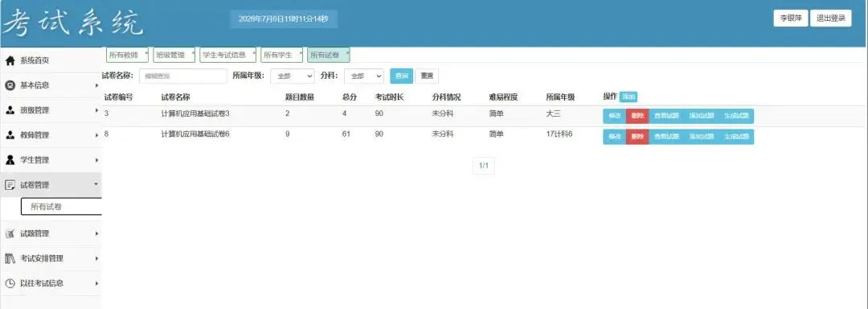Click the clock icon beside 以往考试信息
The height and width of the screenshot is (309, 868).
(x=10, y=283)
